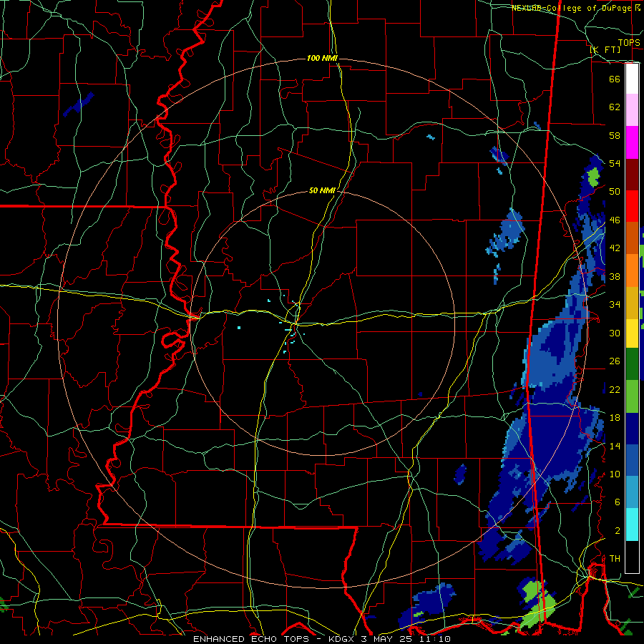The image size is (644, 644).
Task: Pick the dark orange legend swatch
Action: click(632, 238)
